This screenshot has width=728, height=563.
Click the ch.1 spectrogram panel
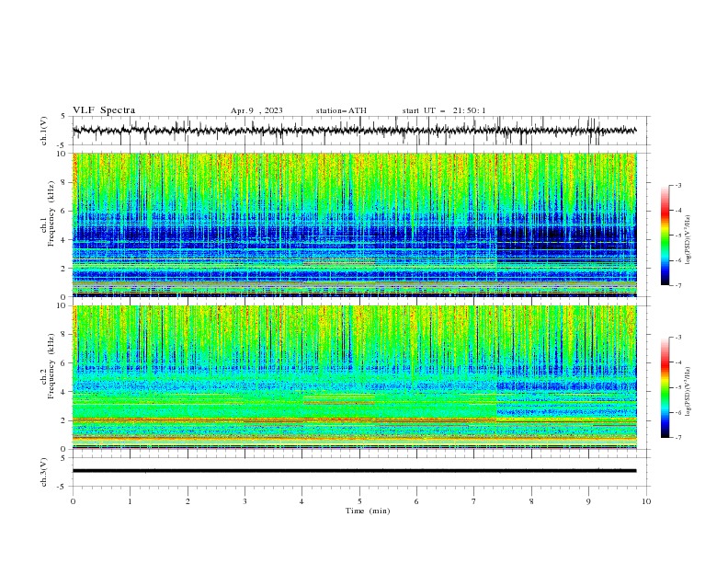tap(354, 224)
